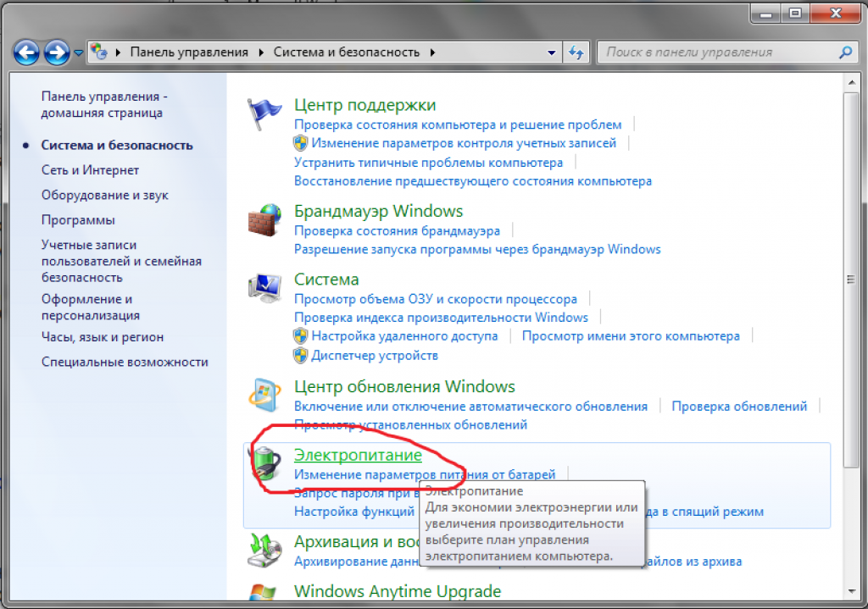Screen dimensions: 868x609
Task: Open Система heading link
Action: [326, 280]
